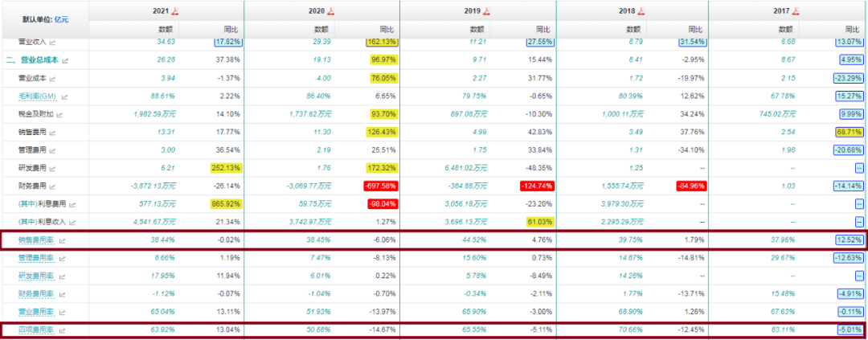Open the 2019 annual report PDF icon
This screenshot has width=868, height=340.
(x=486, y=10)
